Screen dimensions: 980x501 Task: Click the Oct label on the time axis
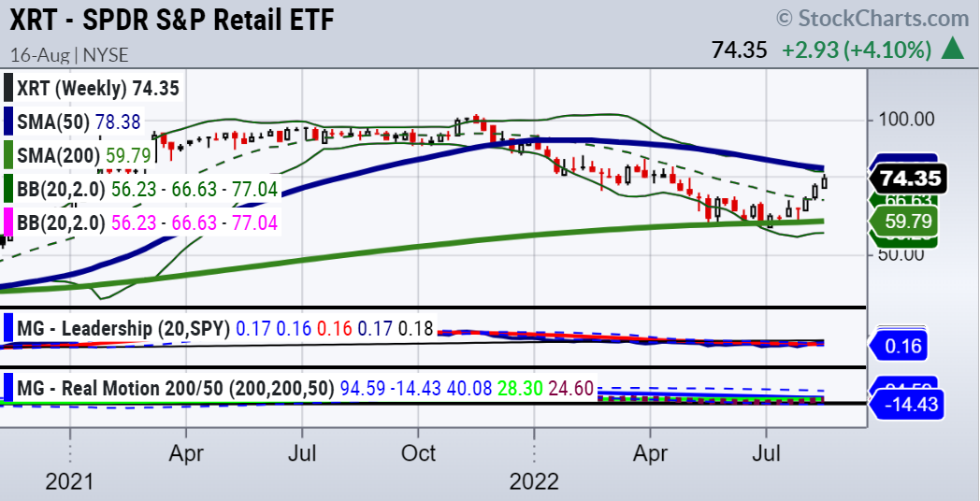point(418,454)
